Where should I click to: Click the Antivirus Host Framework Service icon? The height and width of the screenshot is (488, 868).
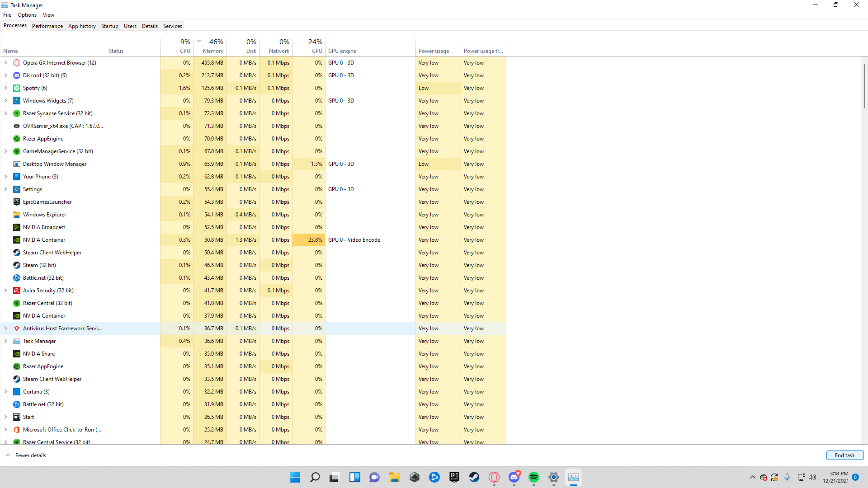[x=17, y=328]
